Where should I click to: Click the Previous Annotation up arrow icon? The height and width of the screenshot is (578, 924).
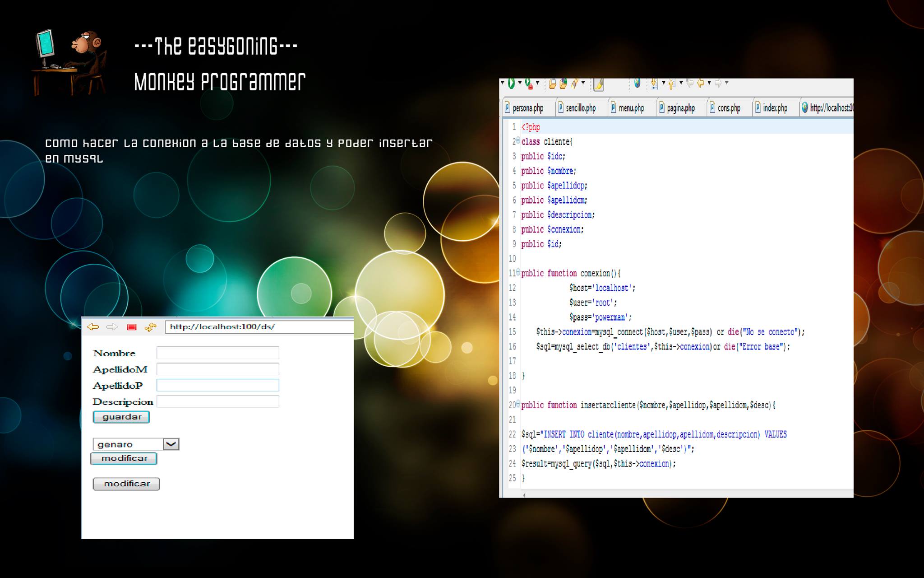pyautogui.click(x=671, y=84)
